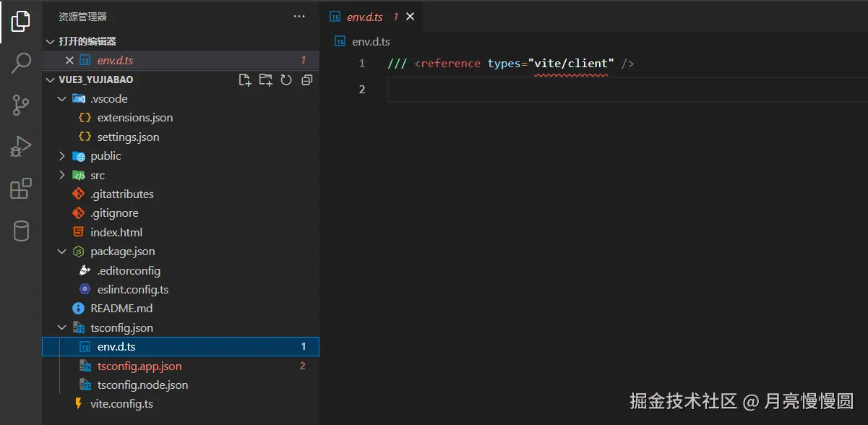The width and height of the screenshot is (868, 425).
Task: Click the "vite/client" string in code
Action: (x=571, y=64)
